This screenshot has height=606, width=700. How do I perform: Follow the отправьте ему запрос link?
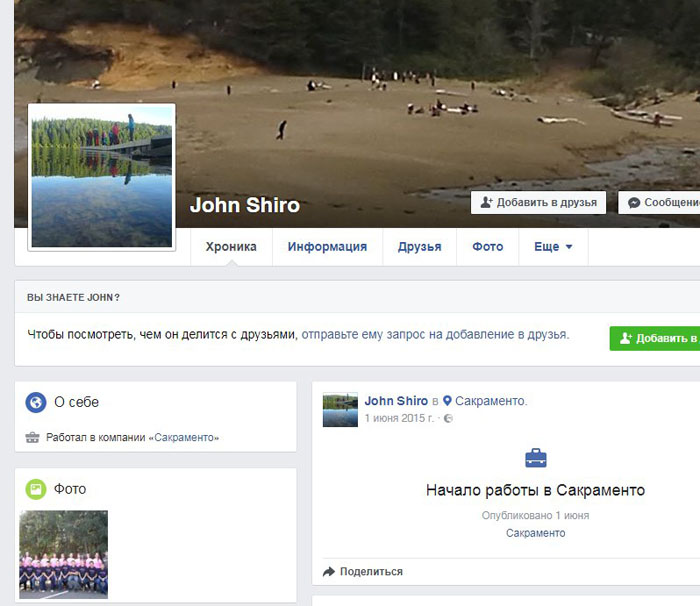[435, 334]
